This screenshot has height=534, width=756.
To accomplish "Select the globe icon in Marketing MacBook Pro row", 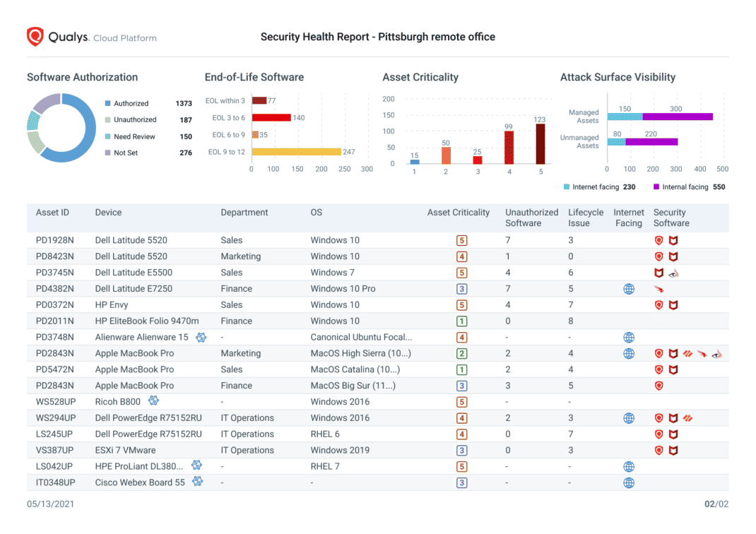I will tap(629, 353).
